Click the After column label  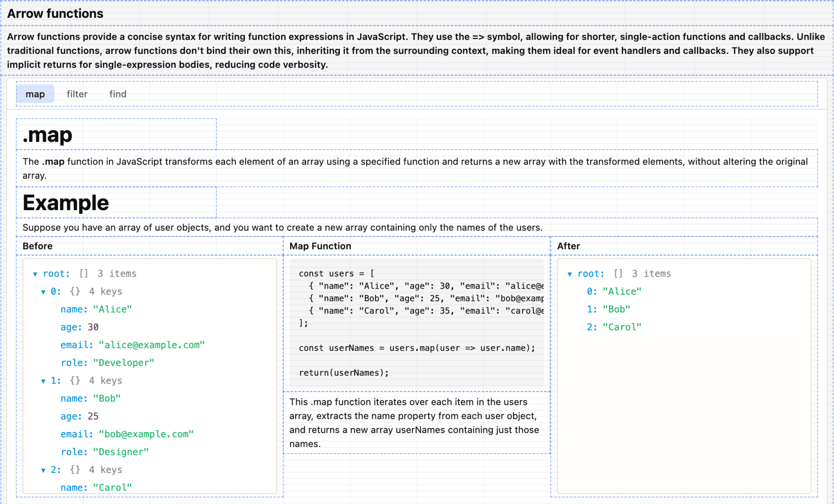569,246
